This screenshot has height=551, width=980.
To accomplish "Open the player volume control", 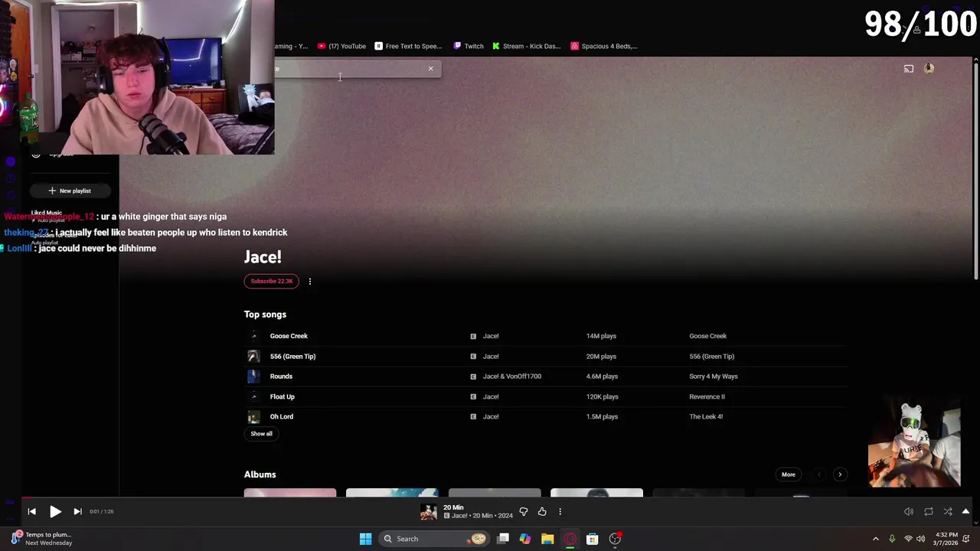I will point(909,511).
